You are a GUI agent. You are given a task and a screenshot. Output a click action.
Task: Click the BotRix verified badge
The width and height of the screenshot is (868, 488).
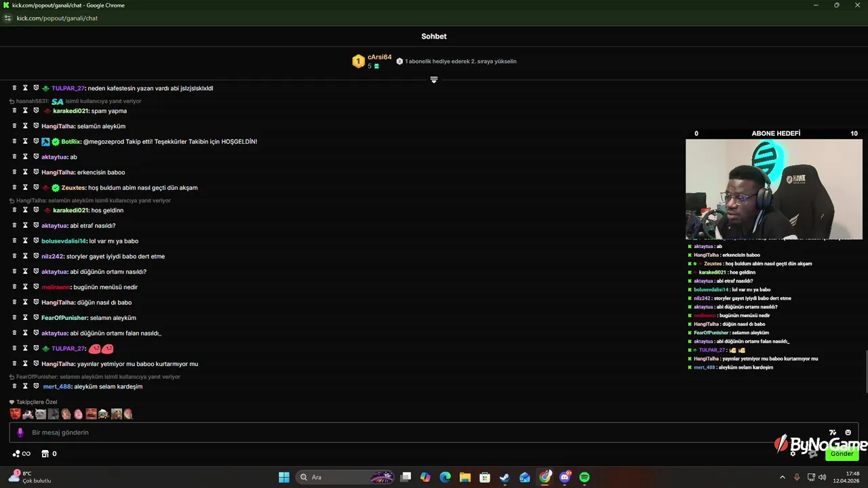pos(56,142)
